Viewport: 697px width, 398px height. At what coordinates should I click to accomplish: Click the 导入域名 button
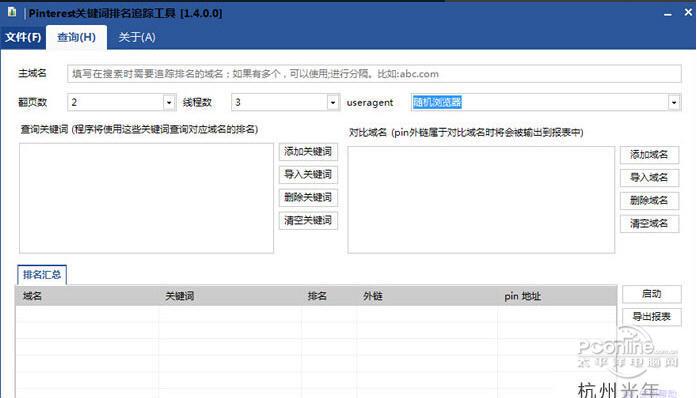(x=649, y=177)
